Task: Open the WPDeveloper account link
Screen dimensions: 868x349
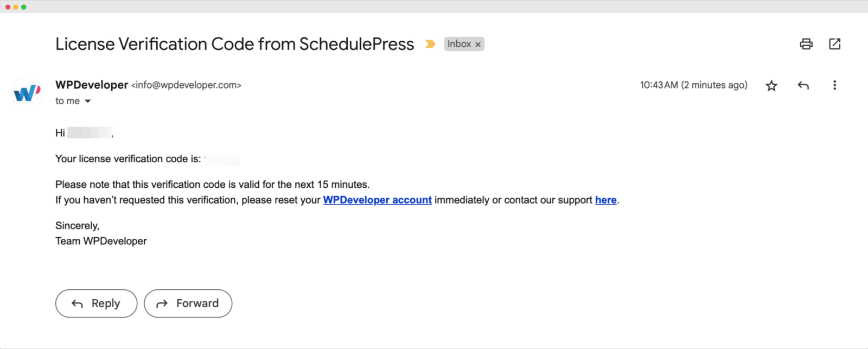Action: (377, 200)
